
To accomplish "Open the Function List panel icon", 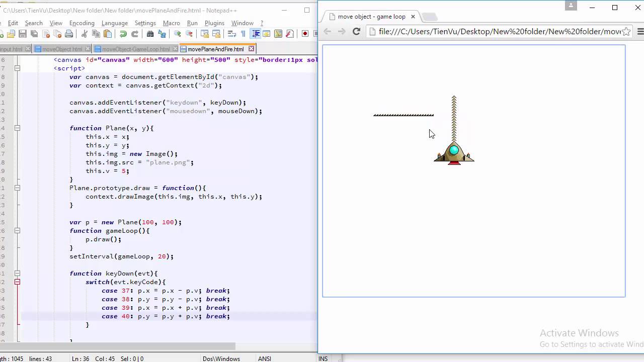I will tap(290, 34).
